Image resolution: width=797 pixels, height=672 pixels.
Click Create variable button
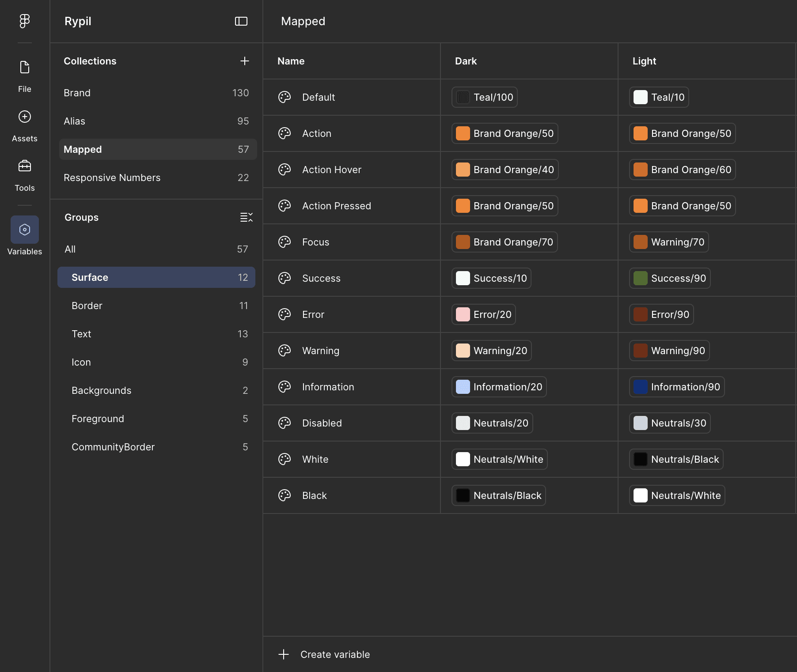pos(324,654)
